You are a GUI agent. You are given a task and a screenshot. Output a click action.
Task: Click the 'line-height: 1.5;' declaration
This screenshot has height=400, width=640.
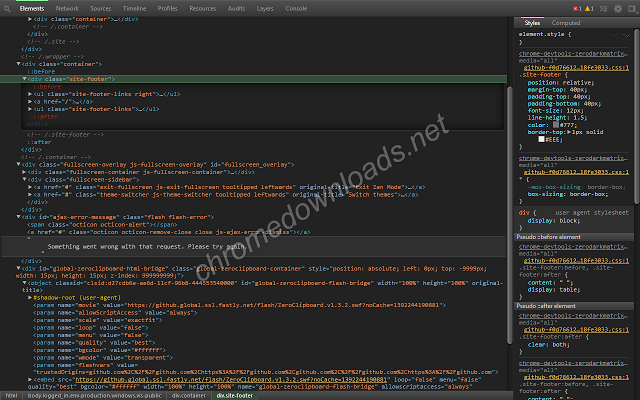(x=558, y=118)
